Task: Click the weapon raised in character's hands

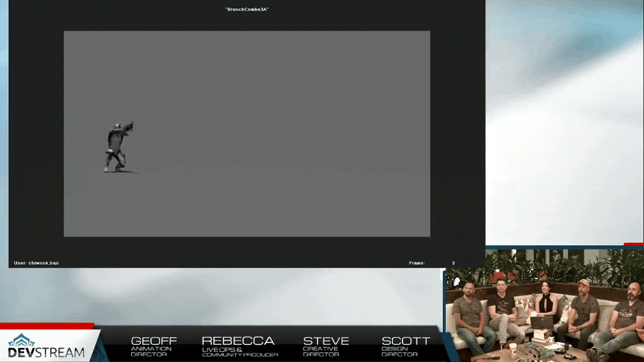Action: pyautogui.click(x=128, y=126)
